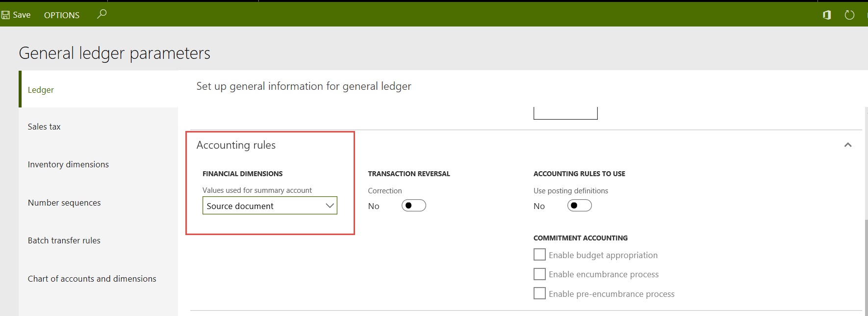
Task: Enable budget appropriation checkbox
Action: 539,255
